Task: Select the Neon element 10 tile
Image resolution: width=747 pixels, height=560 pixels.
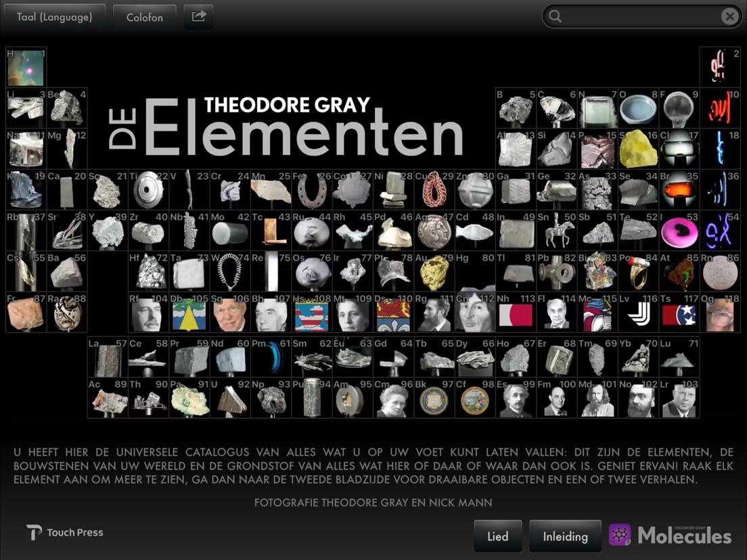Action: pos(720,108)
